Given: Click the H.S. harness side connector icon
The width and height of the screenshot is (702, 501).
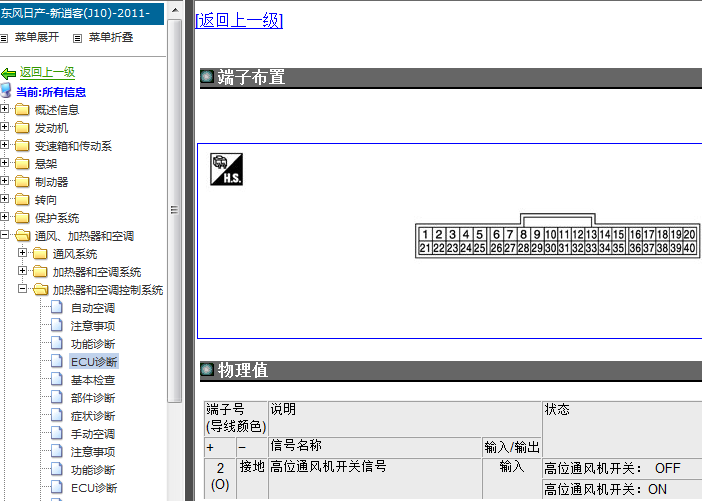Looking at the screenshot, I should pyautogui.click(x=227, y=169).
